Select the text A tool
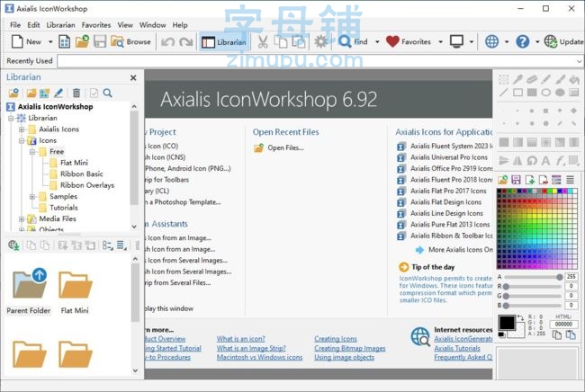The width and height of the screenshot is (585, 392). click(x=545, y=161)
